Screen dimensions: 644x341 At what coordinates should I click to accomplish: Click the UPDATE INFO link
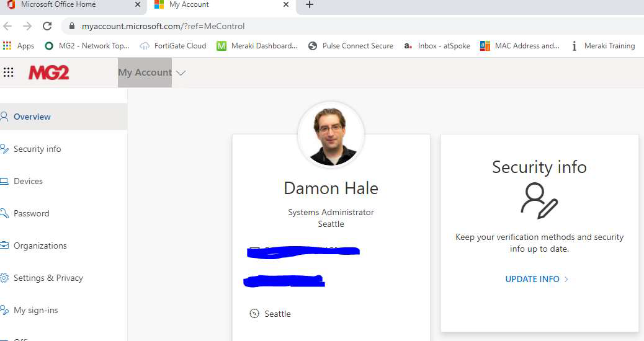coord(532,279)
